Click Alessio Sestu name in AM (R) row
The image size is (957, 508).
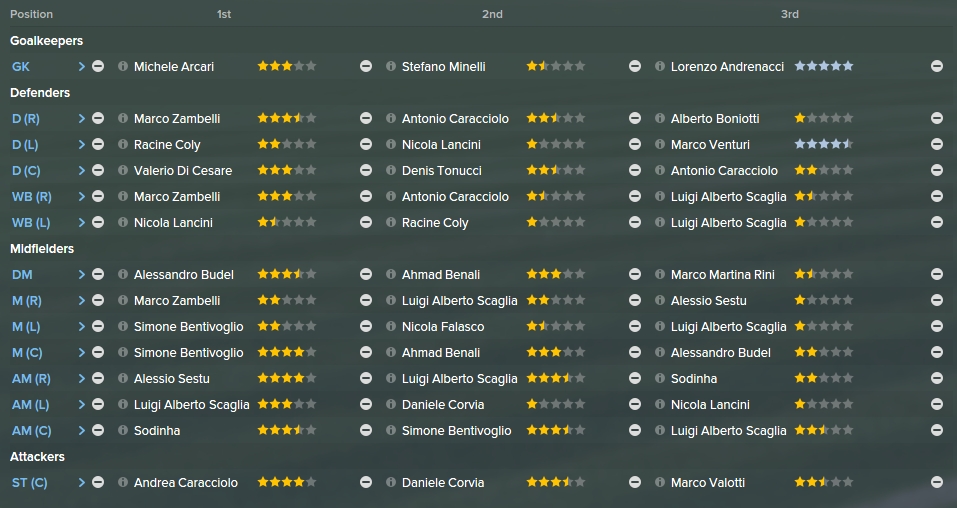tap(172, 379)
